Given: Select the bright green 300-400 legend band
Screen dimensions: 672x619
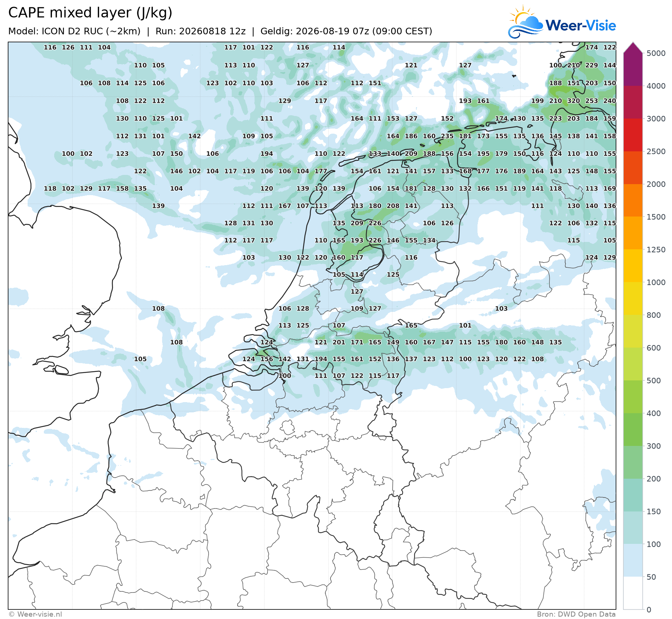Looking at the screenshot, I should 633,430.
